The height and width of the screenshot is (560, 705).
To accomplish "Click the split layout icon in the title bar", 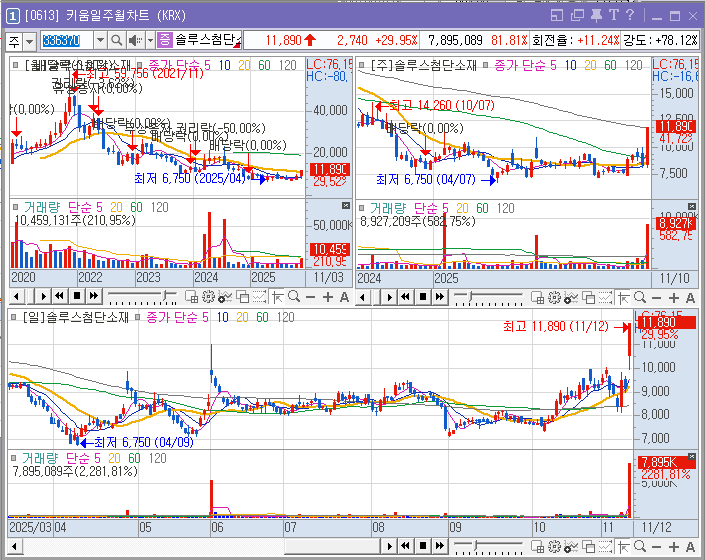I will coord(557,16).
